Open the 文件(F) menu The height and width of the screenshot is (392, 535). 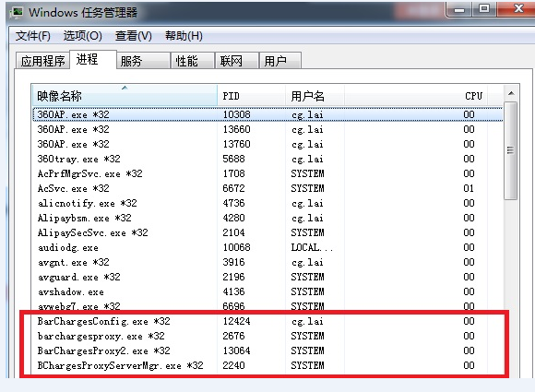pos(33,36)
